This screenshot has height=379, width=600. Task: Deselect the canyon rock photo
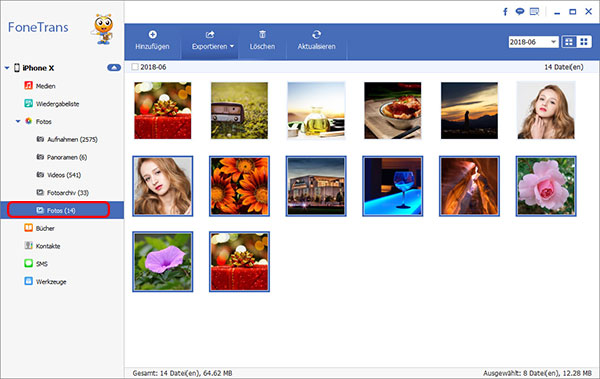coord(470,186)
